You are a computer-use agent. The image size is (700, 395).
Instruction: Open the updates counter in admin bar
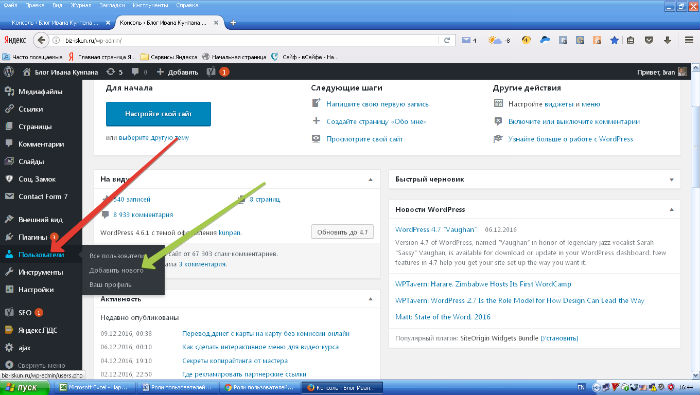click(x=114, y=72)
